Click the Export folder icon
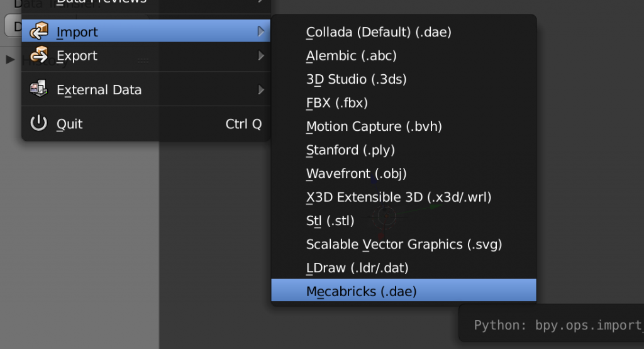The height and width of the screenshot is (349, 644). tap(39, 55)
